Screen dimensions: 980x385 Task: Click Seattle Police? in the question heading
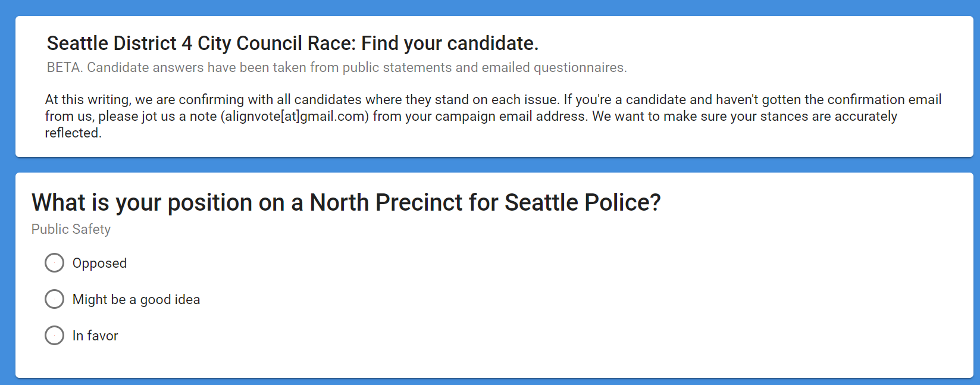click(x=583, y=203)
